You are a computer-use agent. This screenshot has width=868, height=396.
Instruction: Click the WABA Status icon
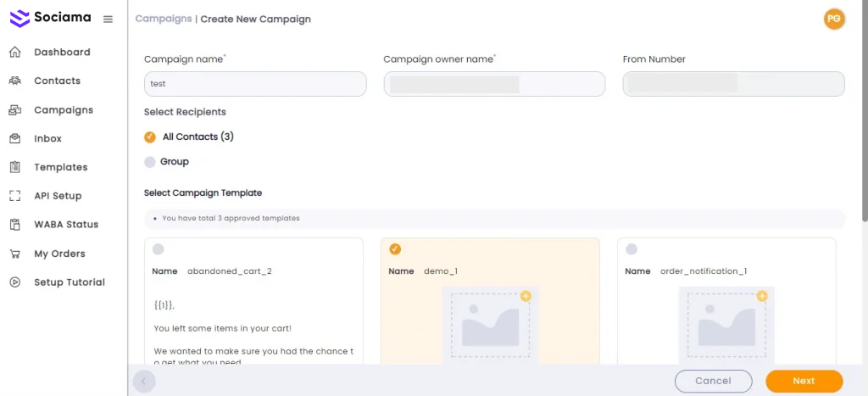pos(15,225)
